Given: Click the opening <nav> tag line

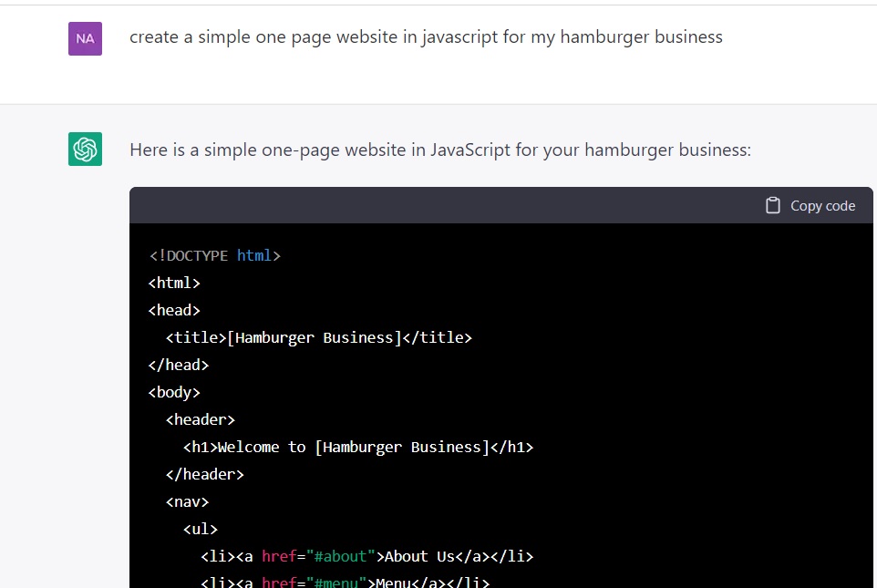Looking at the screenshot, I should tap(188, 502).
